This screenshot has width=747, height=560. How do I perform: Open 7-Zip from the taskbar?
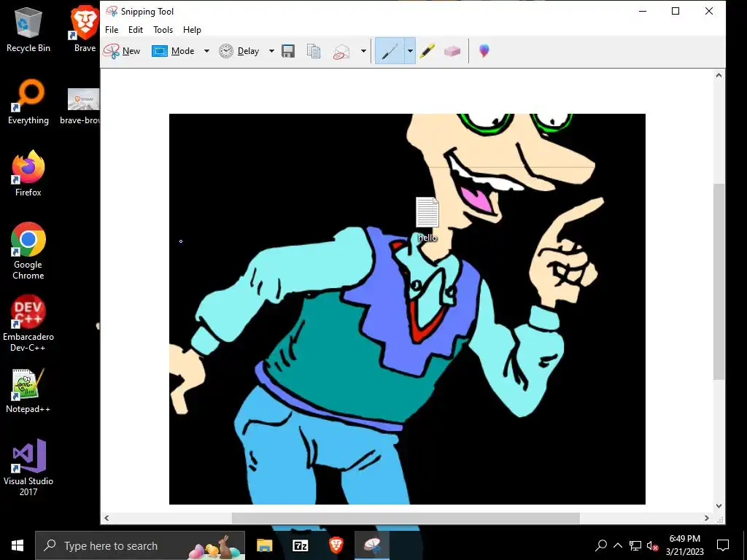point(300,545)
